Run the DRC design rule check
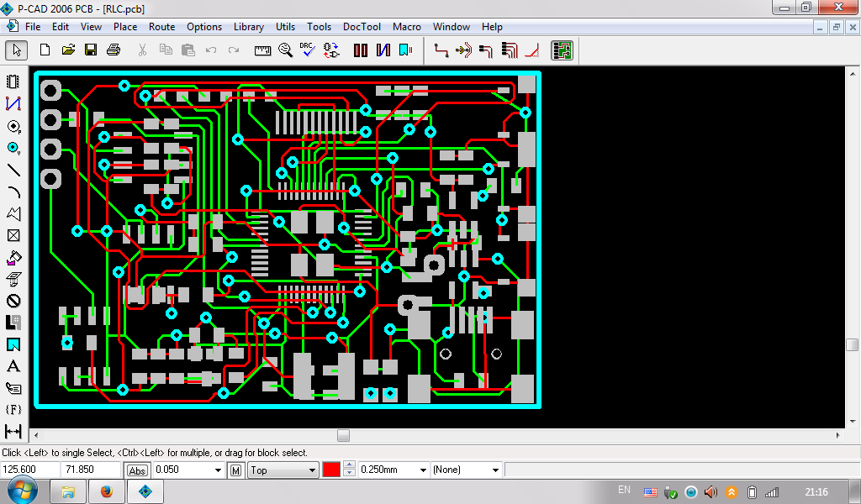Screen dimensions: 861x504 tap(308, 50)
